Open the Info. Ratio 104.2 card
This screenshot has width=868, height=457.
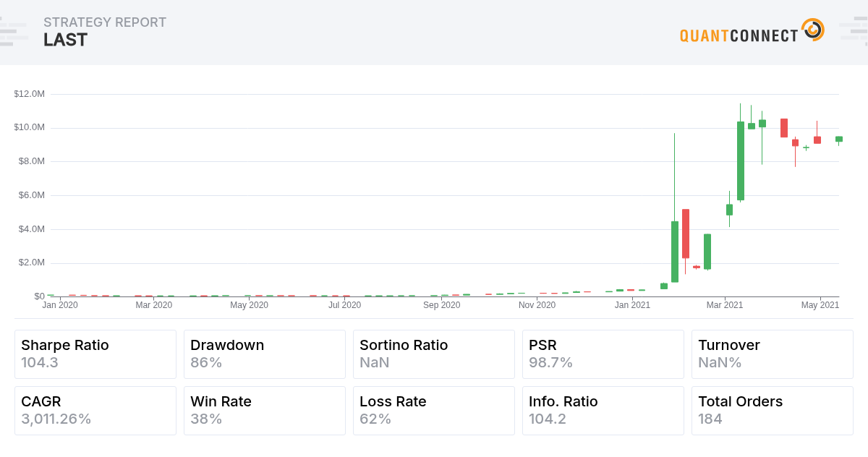tap(603, 411)
